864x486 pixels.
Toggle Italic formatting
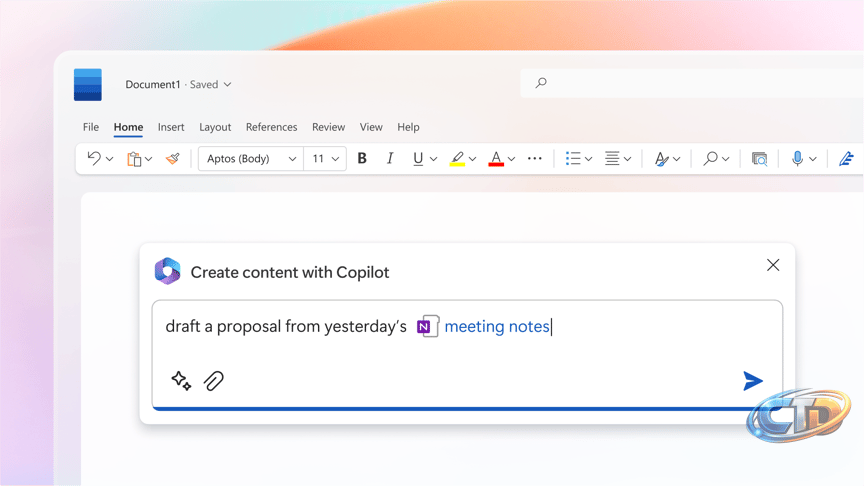(390, 159)
